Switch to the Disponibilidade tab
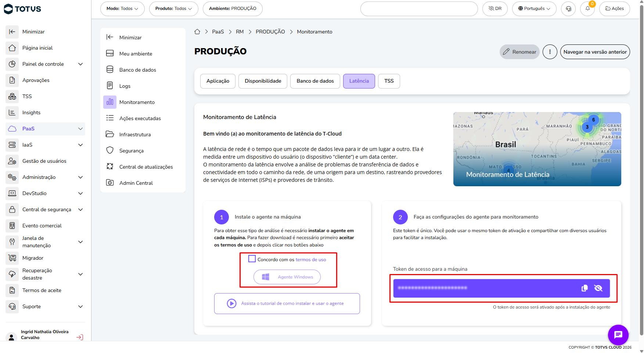 tap(263, 81)
